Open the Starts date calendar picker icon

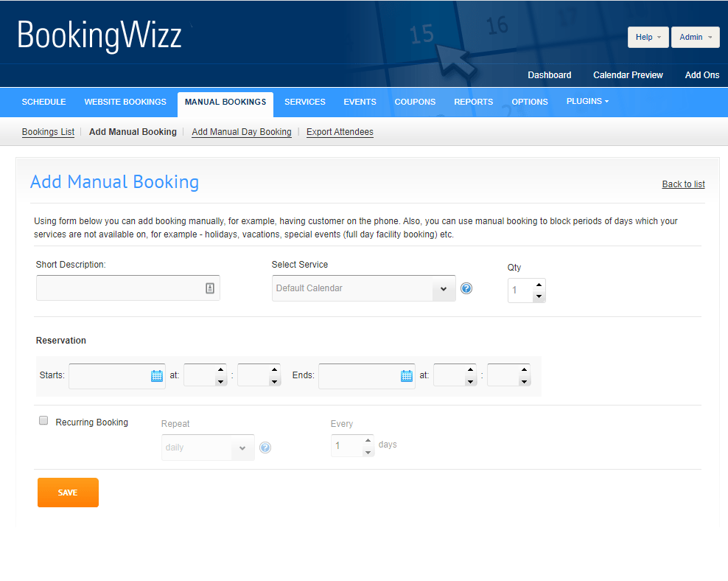point(157,376)
